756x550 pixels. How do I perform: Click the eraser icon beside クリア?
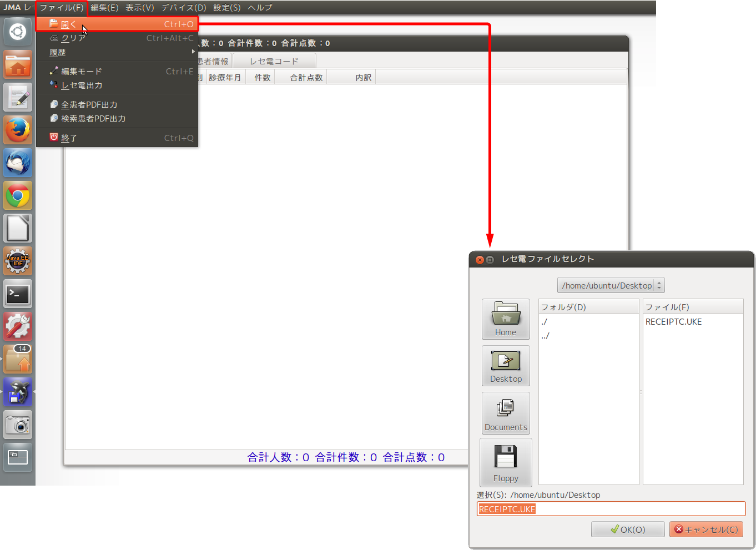(54, 38)
